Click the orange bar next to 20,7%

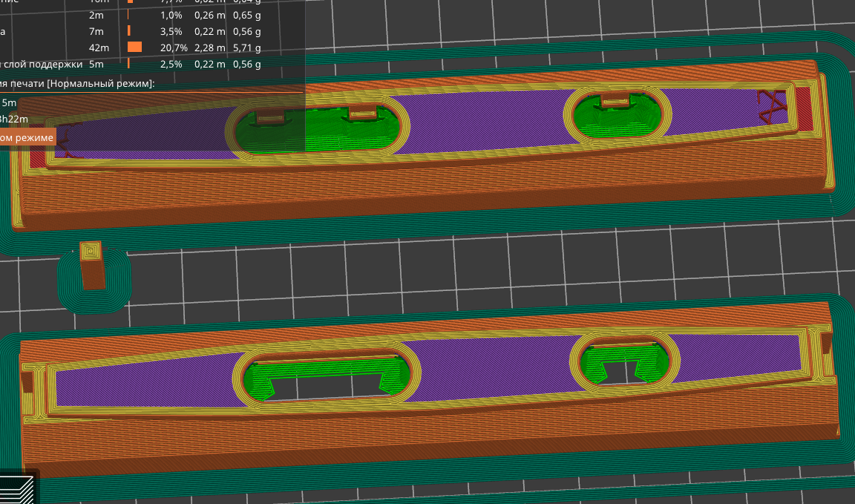(x=134, y=48)
